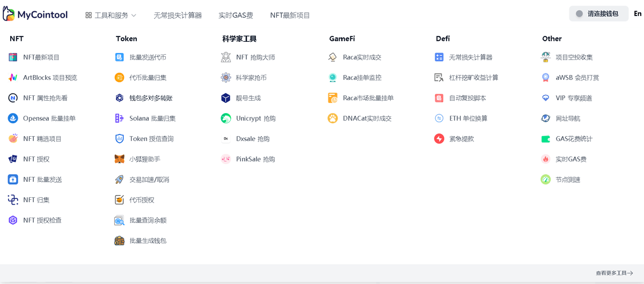Screen dimensions: 644x284
Task: Open the Opensea 批量挂单 link text
Action: point(49,118)
